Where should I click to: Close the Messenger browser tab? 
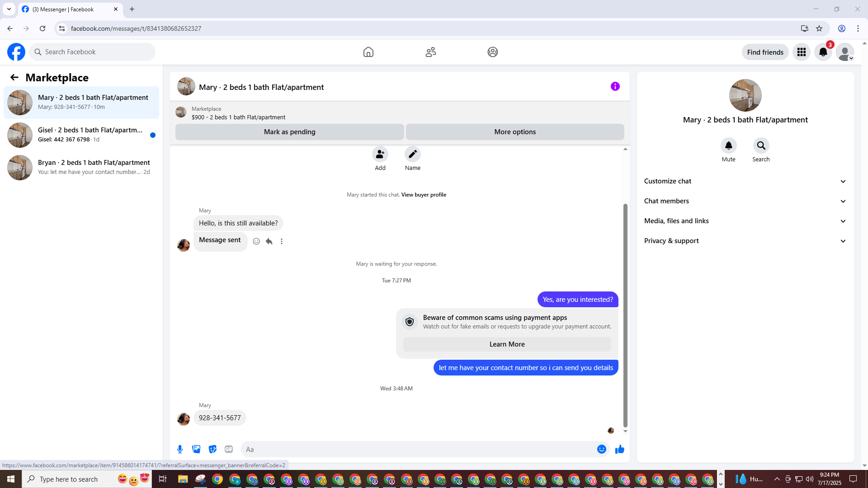(116, 9)
